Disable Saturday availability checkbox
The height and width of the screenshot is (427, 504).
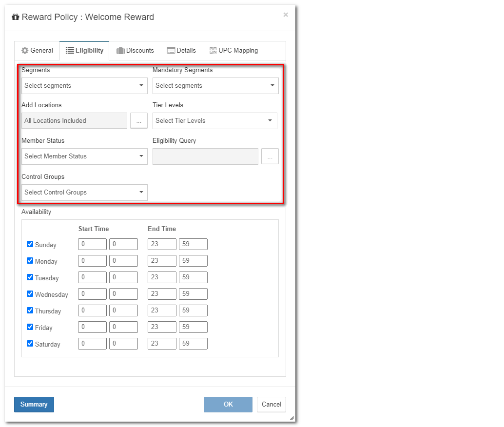click(30, 344)
